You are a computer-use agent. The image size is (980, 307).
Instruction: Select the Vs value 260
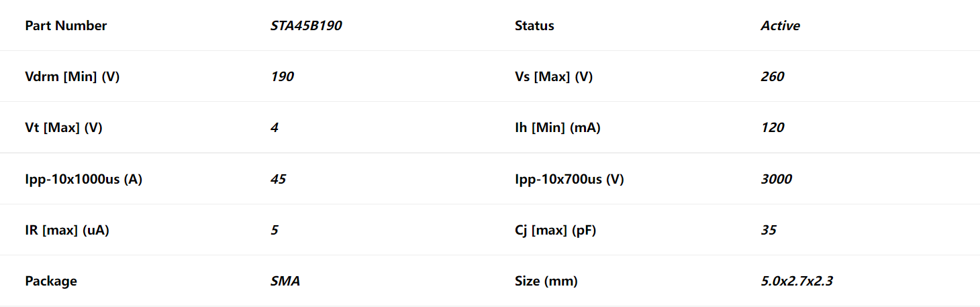click(x=773, y=77)
